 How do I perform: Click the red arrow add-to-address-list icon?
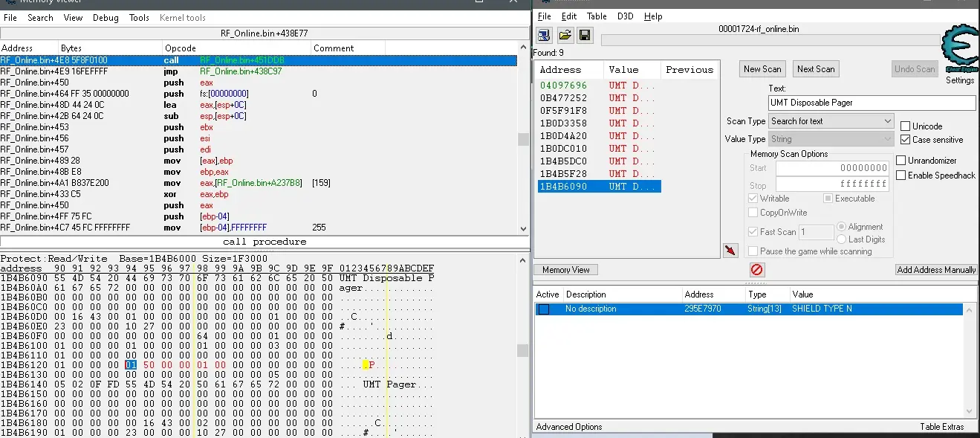730,251
